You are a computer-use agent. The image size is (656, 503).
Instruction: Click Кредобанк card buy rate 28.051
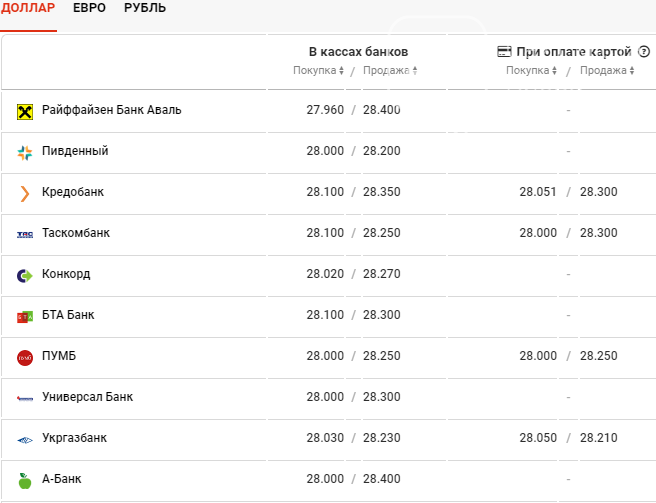[x=538, y=192]
